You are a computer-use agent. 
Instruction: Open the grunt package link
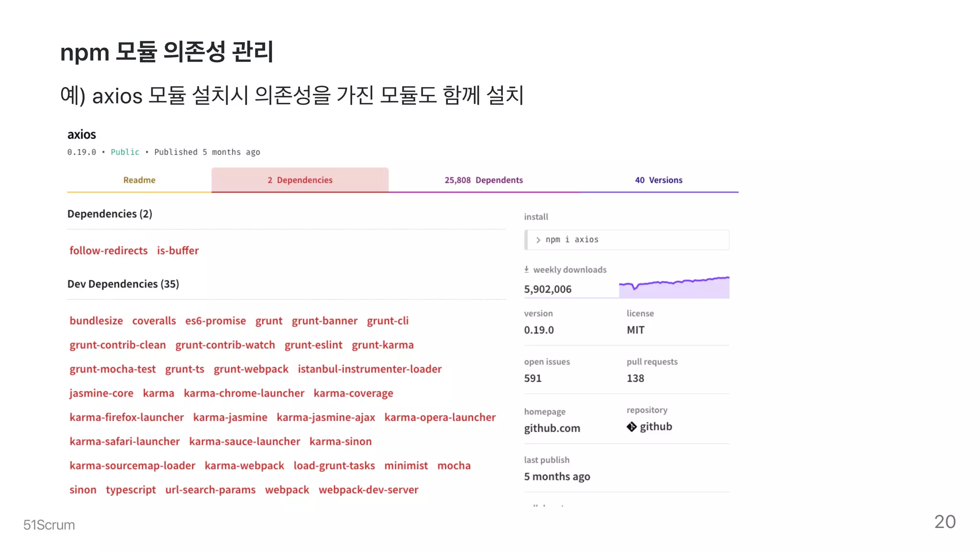pos(269,321)
